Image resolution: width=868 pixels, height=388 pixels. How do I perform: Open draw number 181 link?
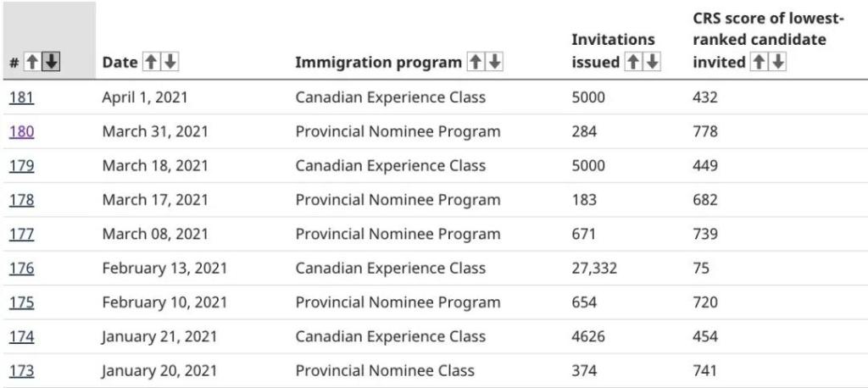(21, 97)
